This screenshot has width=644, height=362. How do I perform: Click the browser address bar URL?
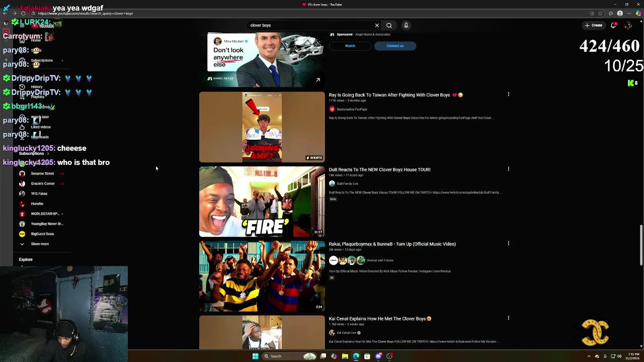[x=85, y=14]
